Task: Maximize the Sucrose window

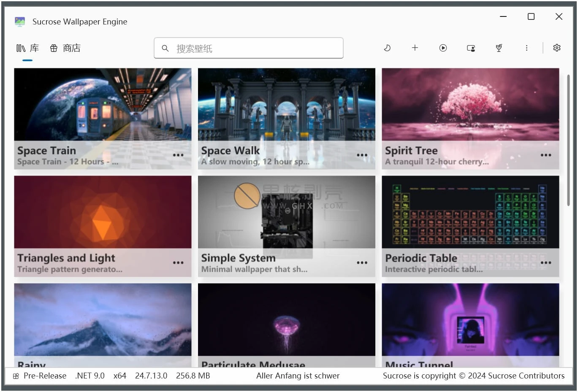Action: 531,17
